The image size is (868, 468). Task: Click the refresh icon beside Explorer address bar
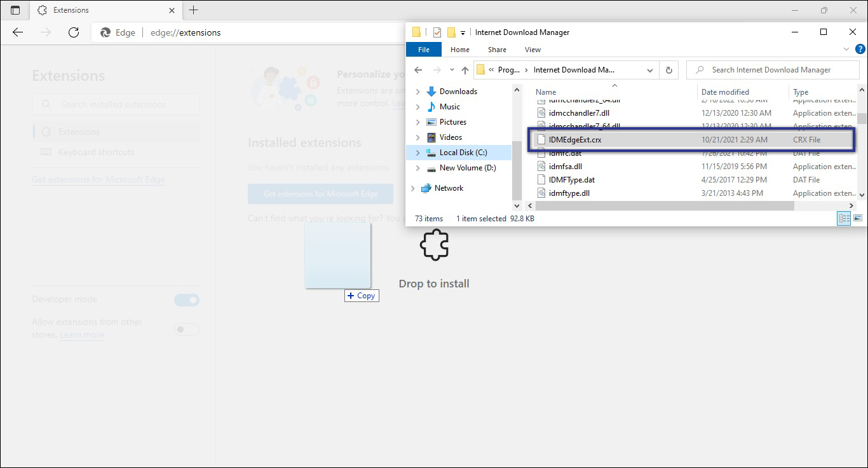tap(668, 70)
